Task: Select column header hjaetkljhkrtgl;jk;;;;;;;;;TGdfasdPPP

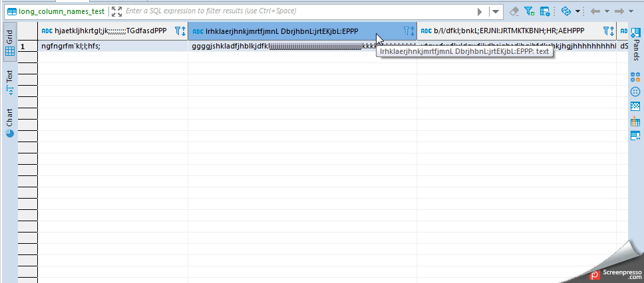Action: [112, 31]
